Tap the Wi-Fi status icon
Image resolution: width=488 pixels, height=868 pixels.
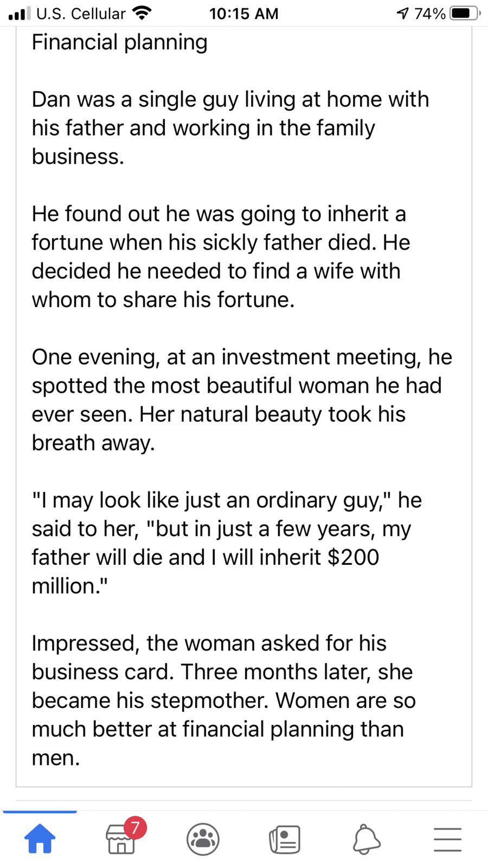[x=142, y=13]
